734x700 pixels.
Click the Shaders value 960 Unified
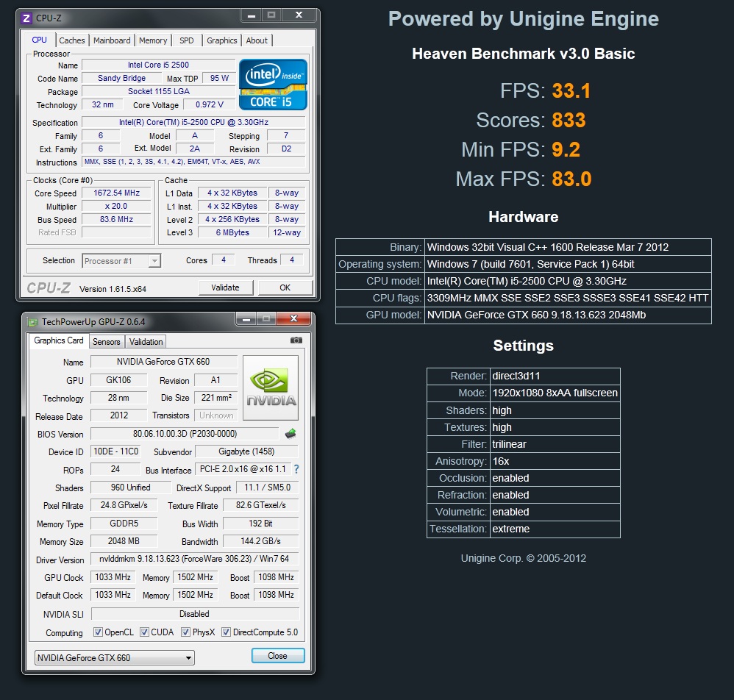click(x=131, y=487)
